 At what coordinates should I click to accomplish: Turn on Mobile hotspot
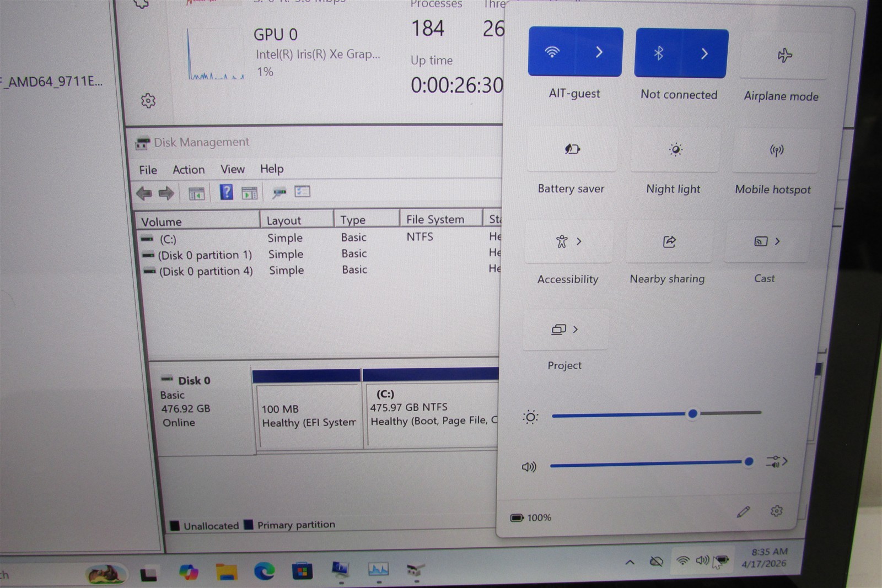tap(777, 150)
